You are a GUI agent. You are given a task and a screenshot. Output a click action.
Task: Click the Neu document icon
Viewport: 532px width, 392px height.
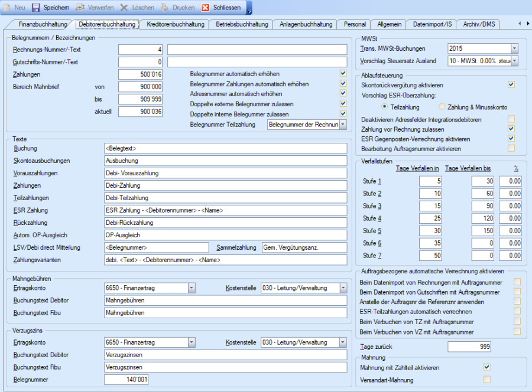click(x=7, y=8)
